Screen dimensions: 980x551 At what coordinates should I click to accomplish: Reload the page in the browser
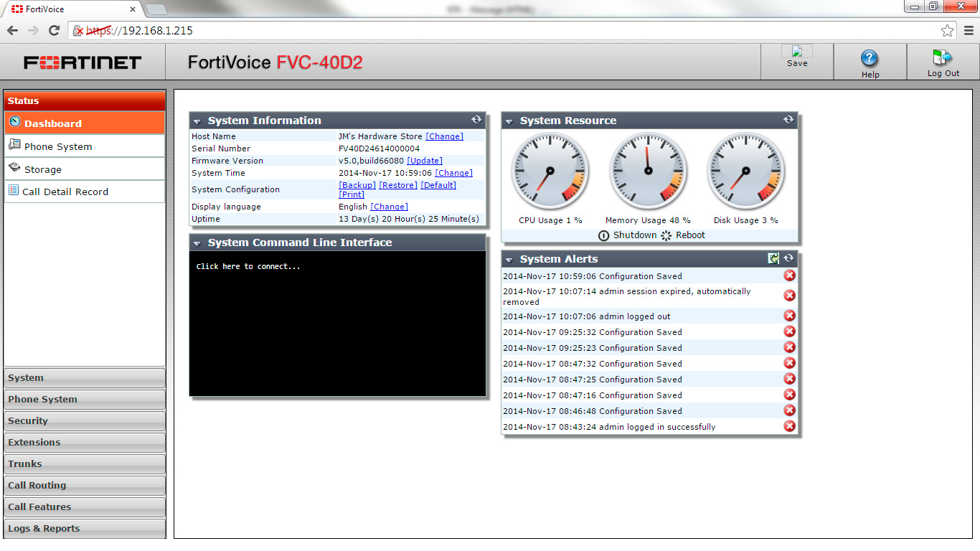54,30
